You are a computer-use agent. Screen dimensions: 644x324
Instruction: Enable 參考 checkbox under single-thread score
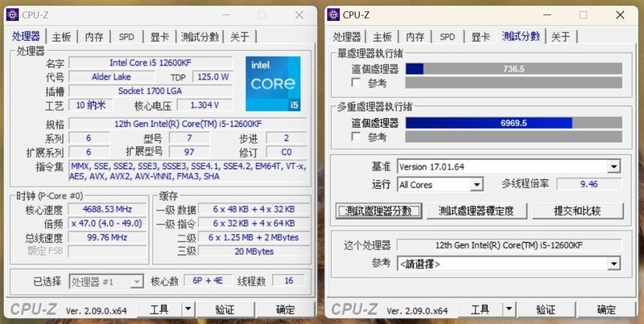pyautogui.click(x=356, y=83)
